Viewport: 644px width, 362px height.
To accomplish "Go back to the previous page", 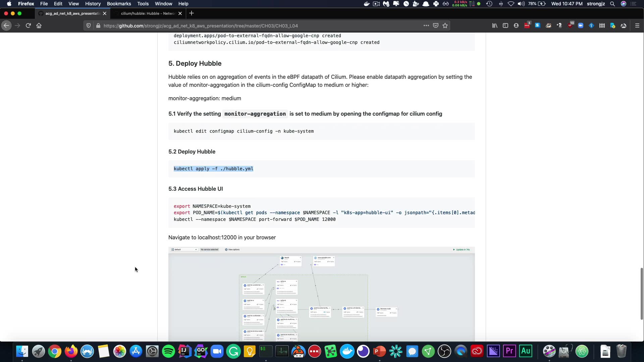I will pyautogui.click(x=6, y=25).
